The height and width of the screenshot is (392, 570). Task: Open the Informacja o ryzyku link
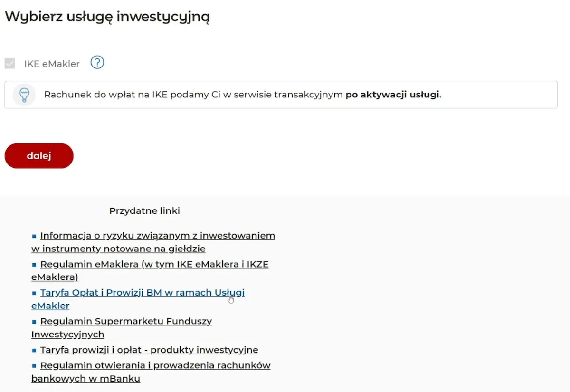[x=157, y=235]
